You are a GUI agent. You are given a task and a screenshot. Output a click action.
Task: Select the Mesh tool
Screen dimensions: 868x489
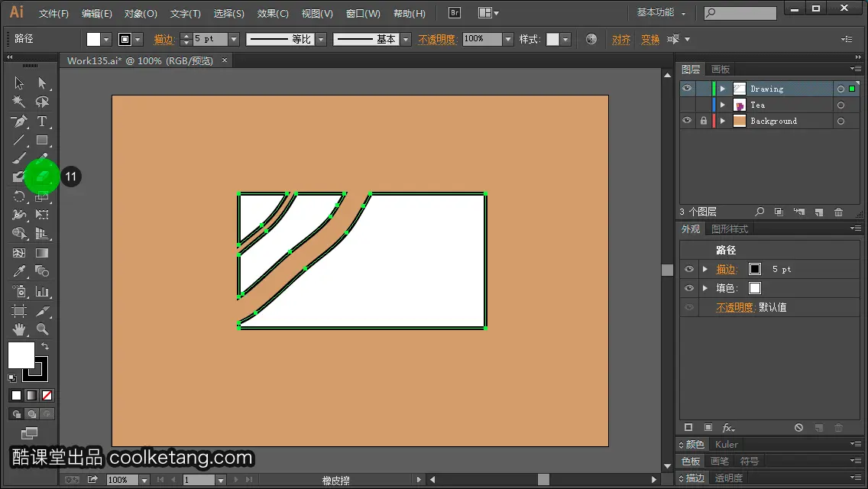coord(19,253)
